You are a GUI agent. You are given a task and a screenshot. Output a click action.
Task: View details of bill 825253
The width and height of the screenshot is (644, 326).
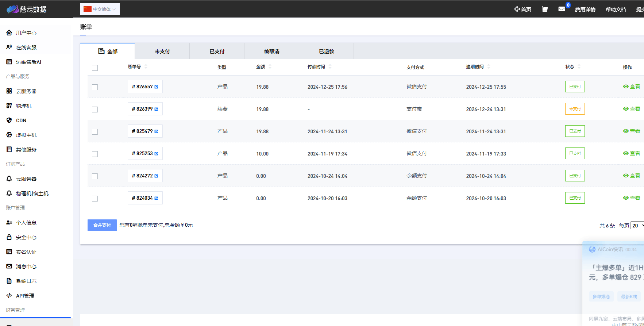pos(632,154)
